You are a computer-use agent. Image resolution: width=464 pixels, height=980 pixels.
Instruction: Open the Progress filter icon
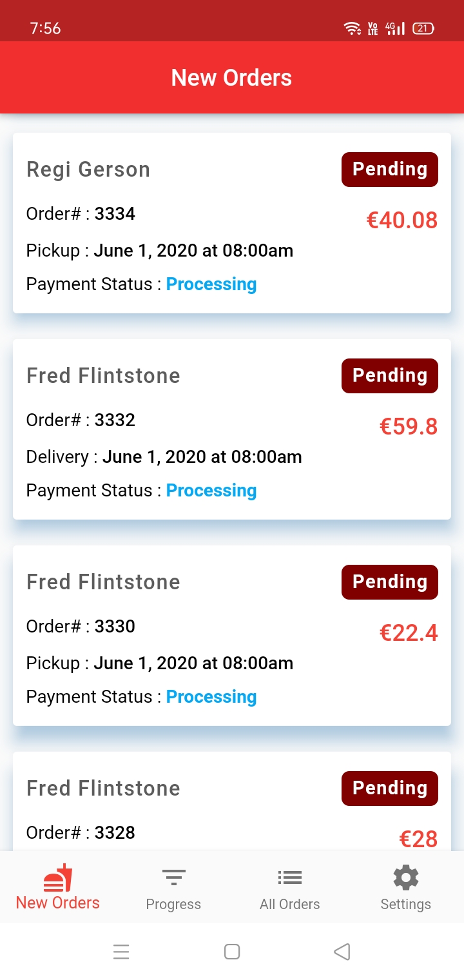coord(174,877)
